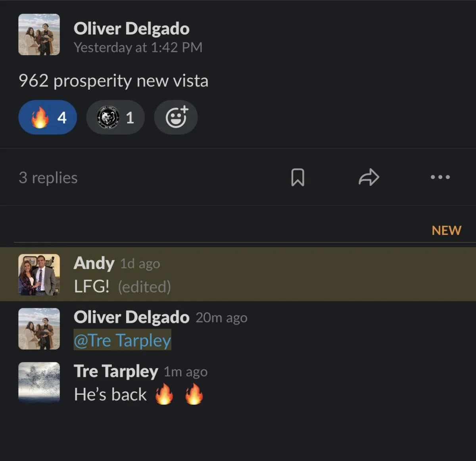Open the add reaction emoji picker
Screen dimensions: 476x461
[176, 117]
